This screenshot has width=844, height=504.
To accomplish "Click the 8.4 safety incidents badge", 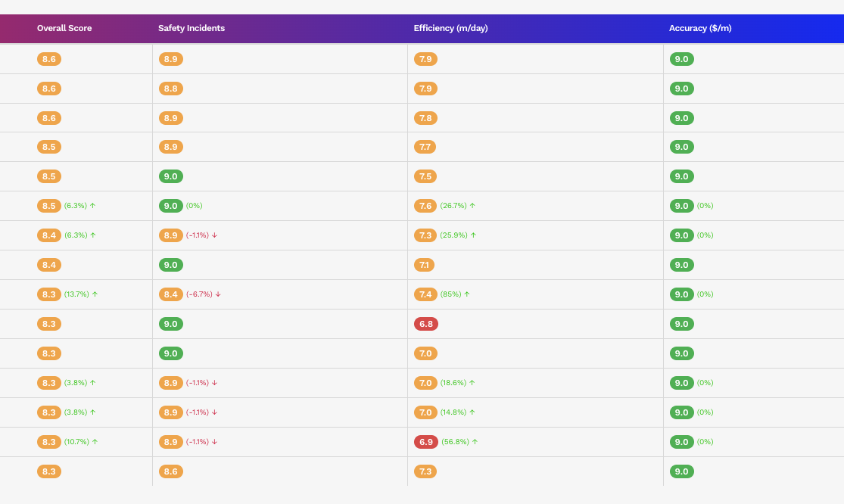I will coord(170,294).
